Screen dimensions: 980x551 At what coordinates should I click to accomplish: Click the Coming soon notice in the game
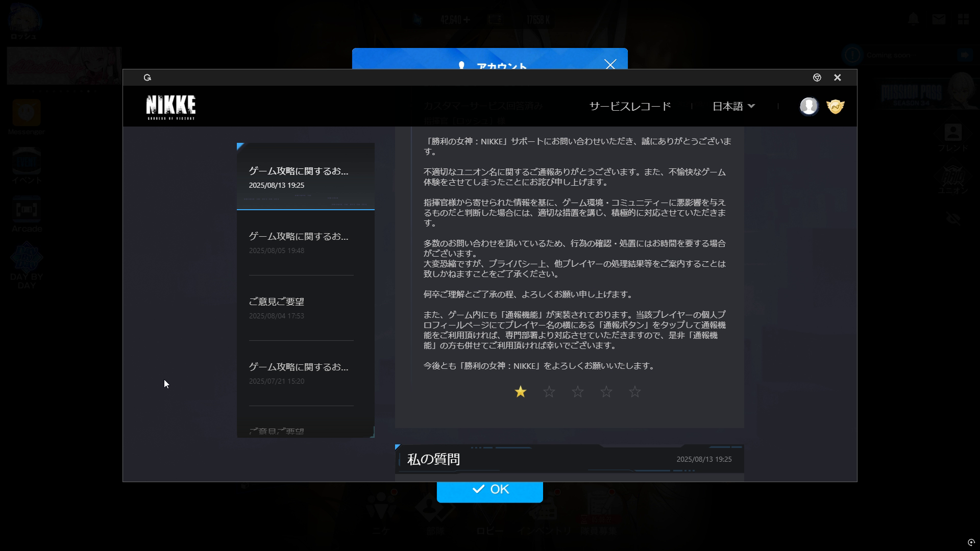pyautogui.click(x=909, y=55)
